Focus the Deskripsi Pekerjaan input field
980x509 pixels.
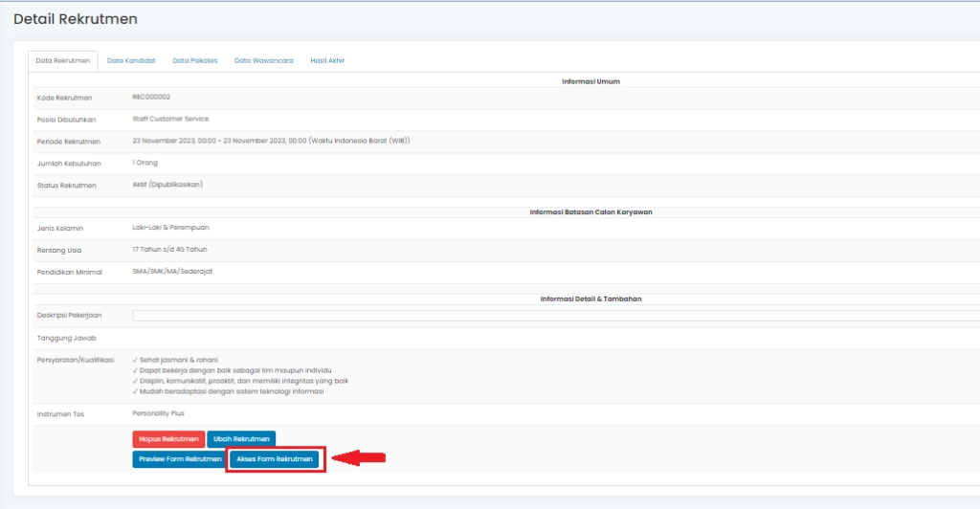click(x=555, y=314)
